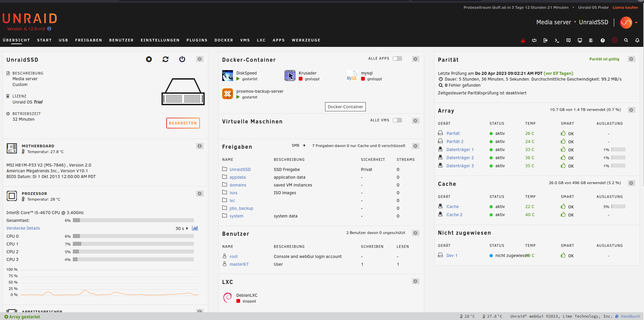Click the DiskSpeed container icon

(228, 76)
